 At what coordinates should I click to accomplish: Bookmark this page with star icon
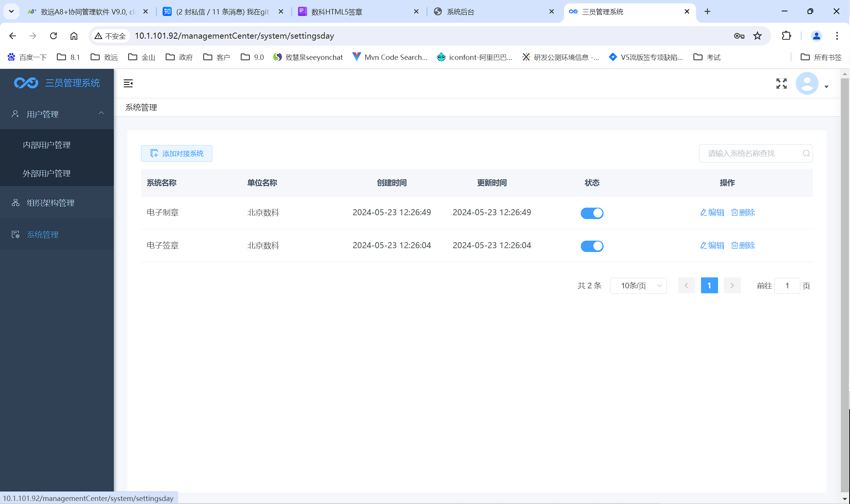[x=757, y=36]
